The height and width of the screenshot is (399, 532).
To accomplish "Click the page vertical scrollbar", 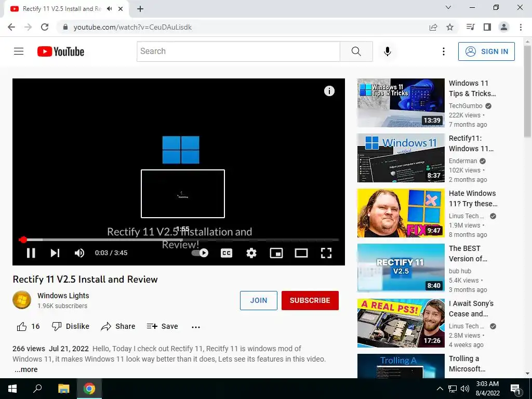I will [527, 92].
